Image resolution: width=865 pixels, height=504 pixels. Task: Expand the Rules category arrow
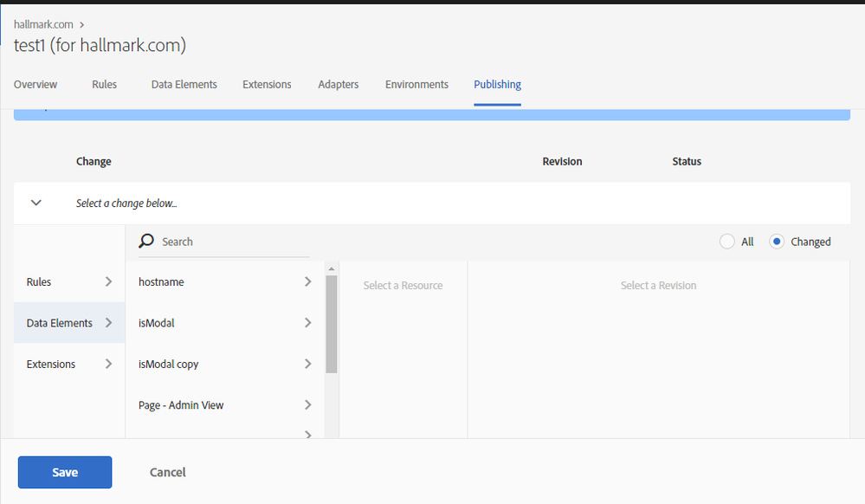coord(108,281)
